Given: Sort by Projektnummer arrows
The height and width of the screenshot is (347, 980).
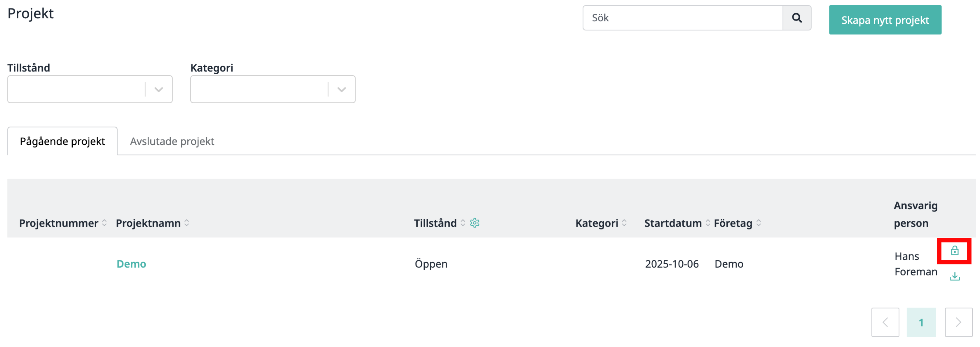Looking at the screenshot, I should coord(104,223).
